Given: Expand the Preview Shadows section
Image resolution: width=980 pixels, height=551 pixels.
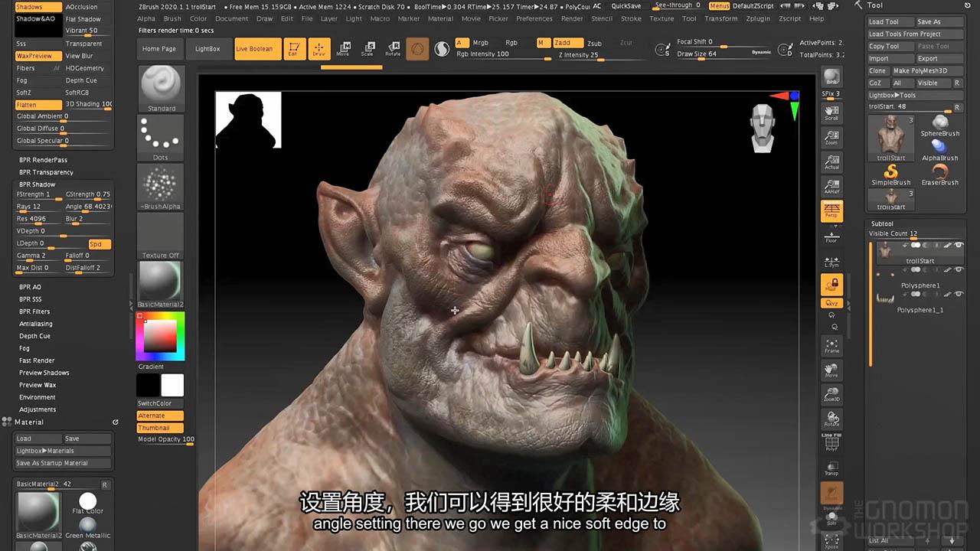Looking at the screenshot, I should (44, 373).
